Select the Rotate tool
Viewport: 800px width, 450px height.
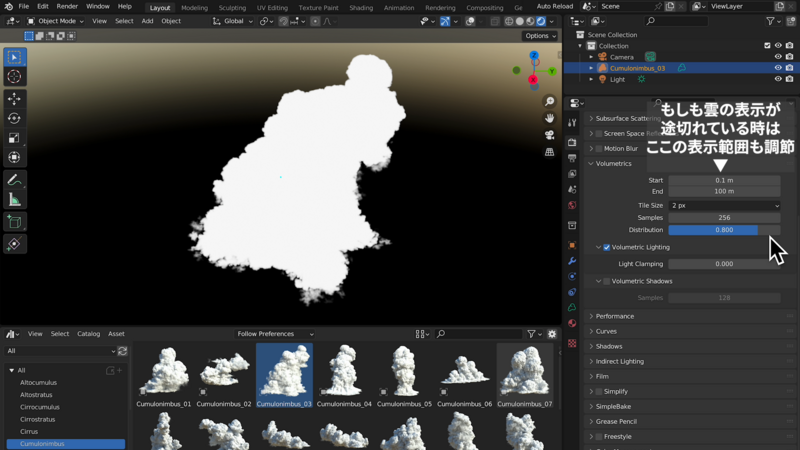pyautogui.click(x=14, y=118)
